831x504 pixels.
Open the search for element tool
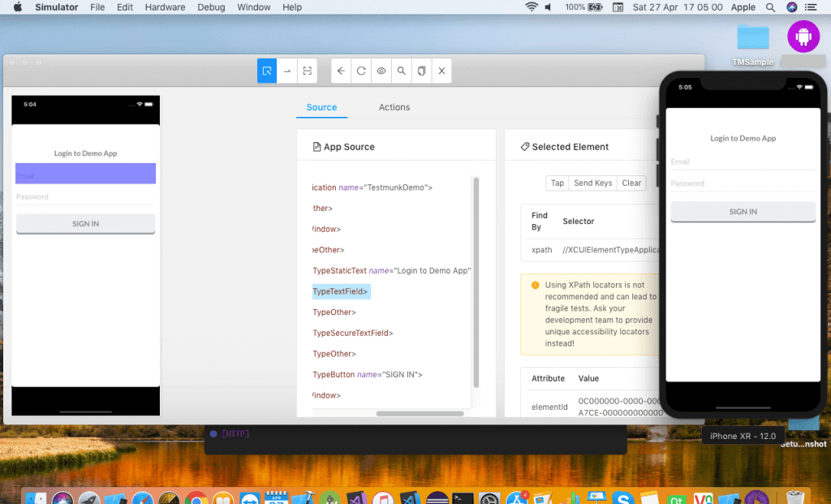[401, 71]
